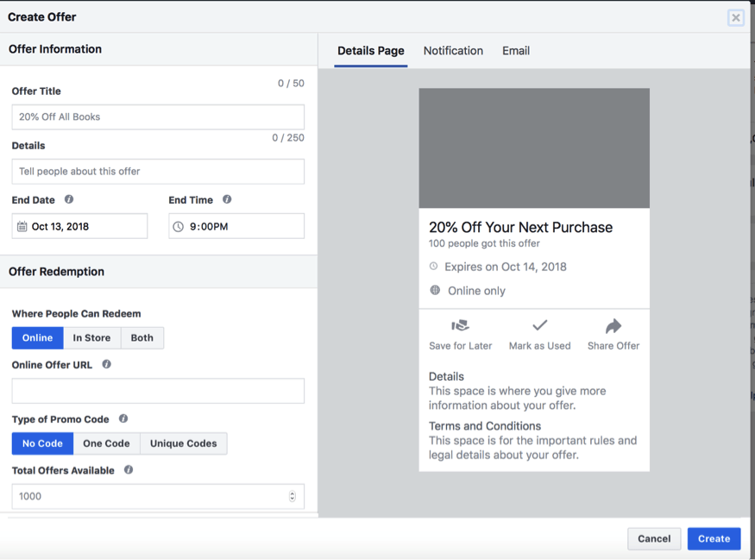Click the Cancel button
Image resolution: width=755 pixels, height=560 pixels.
pos(654,538)
